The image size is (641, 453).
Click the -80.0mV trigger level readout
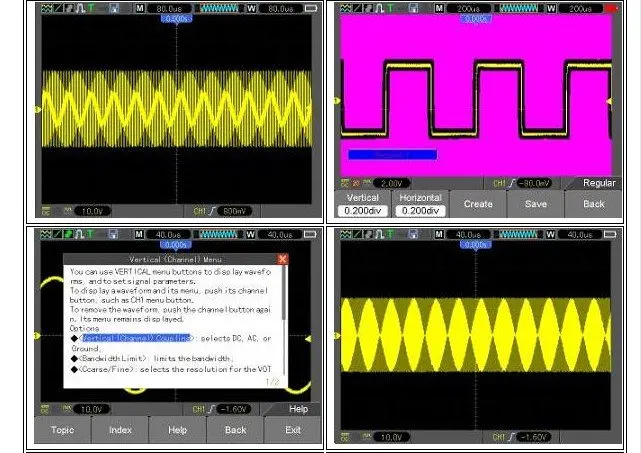pos(534,183)
